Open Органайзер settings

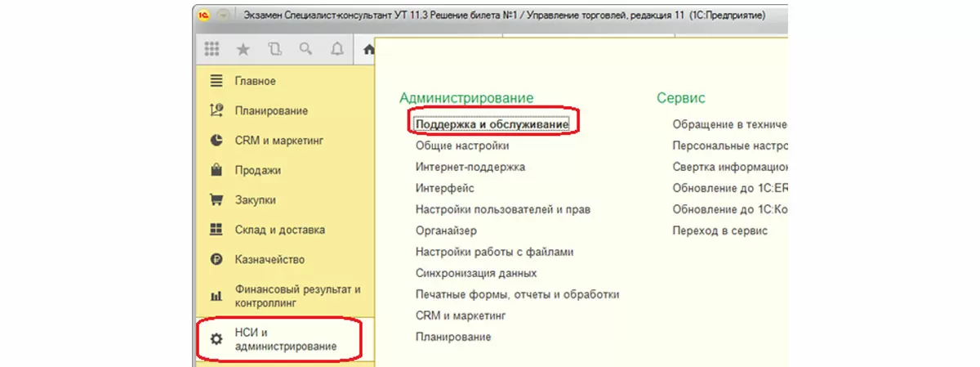coord(446,230)
